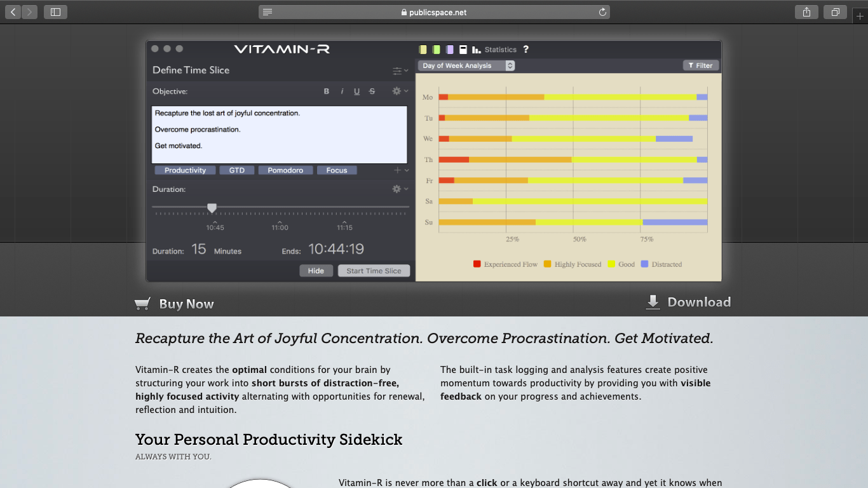Select the Focus tag
The image size is (868, 488).
coord(337,170)
